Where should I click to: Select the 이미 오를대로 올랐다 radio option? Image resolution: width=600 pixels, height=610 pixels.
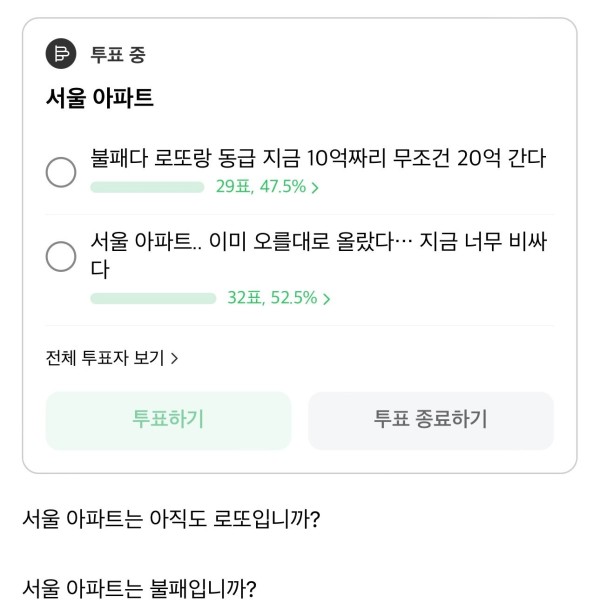pyautogui.click(x=61, y=256)
